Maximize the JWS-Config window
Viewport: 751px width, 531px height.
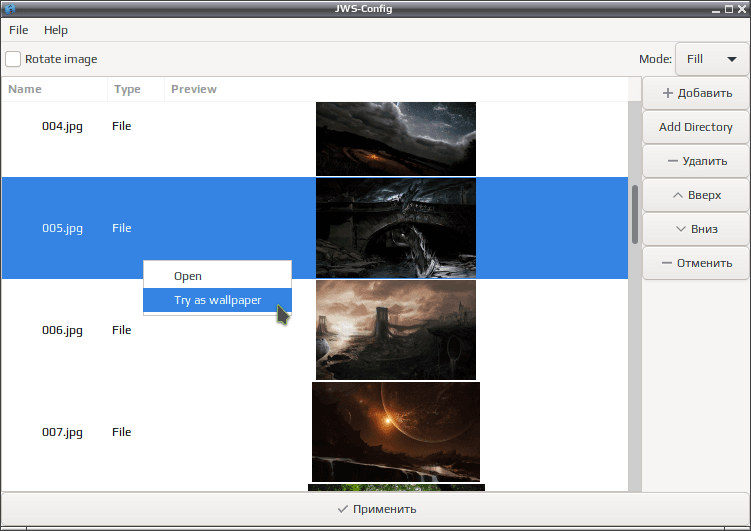click(x=729, y=9)
